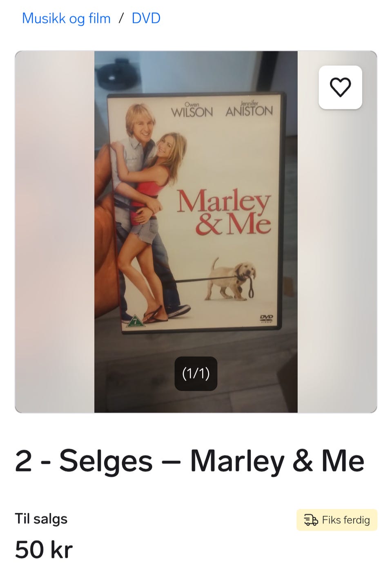Image resolution: width=392 pixels, height=568 pixels.
Task: Open the Musikk og film category breadcrumb
Action: pyautogui.click(x=66, y=18)
